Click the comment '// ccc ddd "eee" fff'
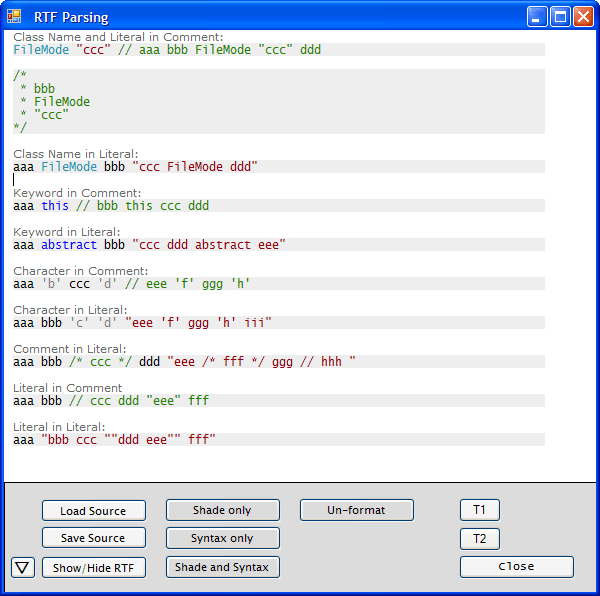The width and height of the screenshot is (600, 596). coord(139,401)
